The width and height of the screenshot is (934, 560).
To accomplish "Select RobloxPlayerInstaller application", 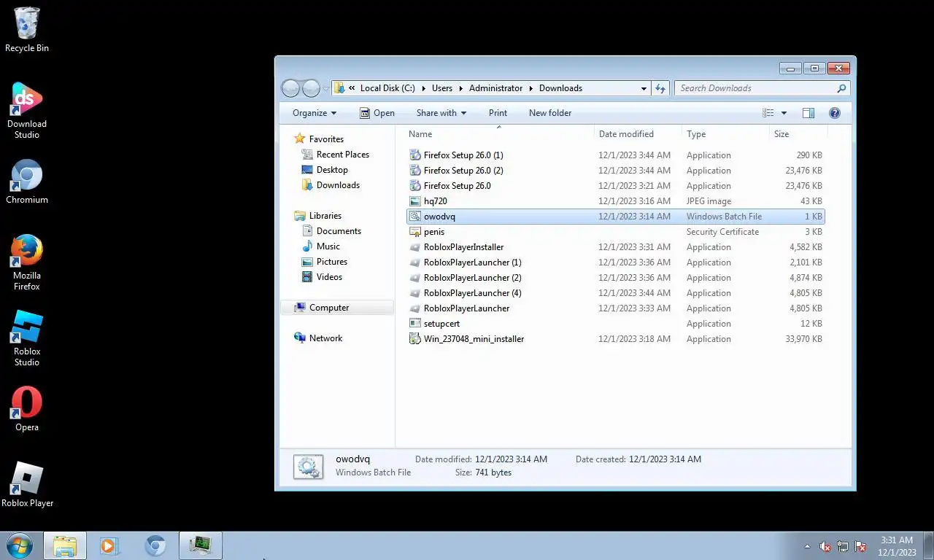I will (615, 247).
